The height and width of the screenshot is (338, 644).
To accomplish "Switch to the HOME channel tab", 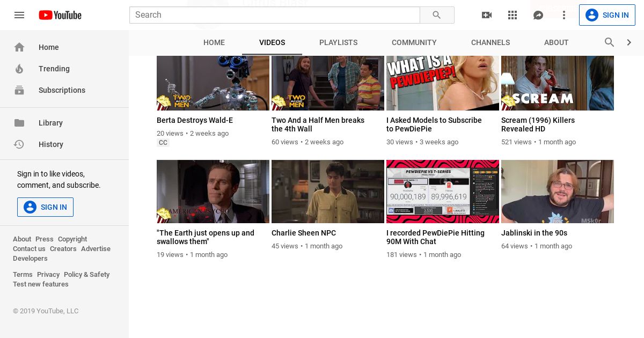I will click(214, 42).
